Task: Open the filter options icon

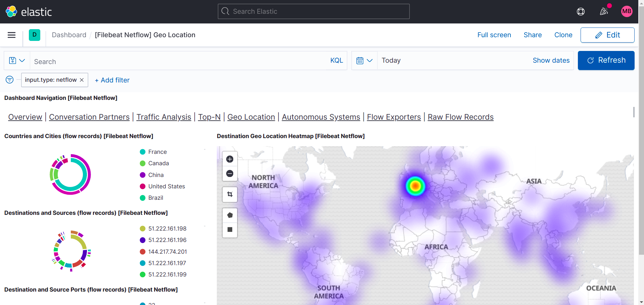Action: click(x=10, y=80)
